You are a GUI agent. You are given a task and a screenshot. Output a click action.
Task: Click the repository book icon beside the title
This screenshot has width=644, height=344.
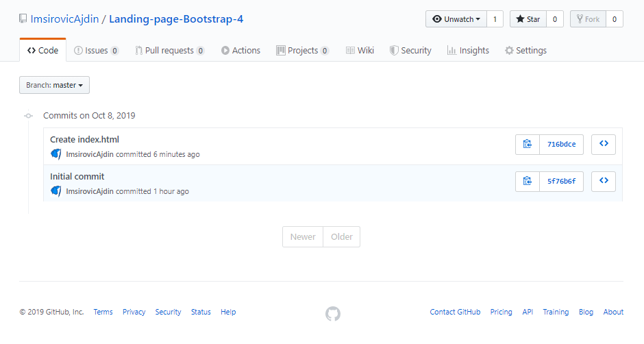[23, 19]
